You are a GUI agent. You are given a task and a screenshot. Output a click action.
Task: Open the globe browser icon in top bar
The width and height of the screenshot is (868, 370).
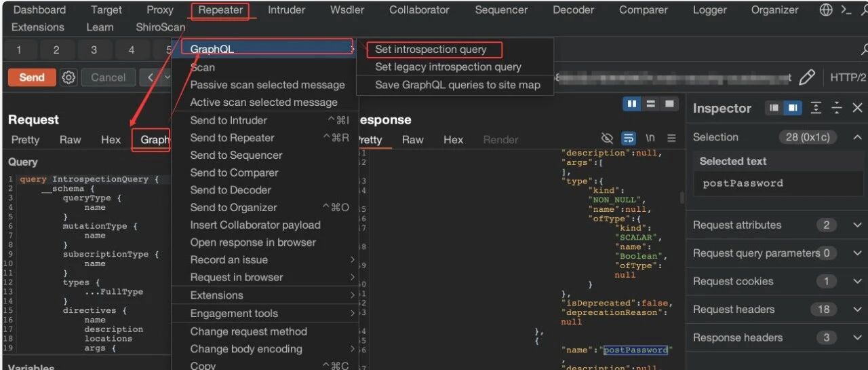(x=826, y=10)
